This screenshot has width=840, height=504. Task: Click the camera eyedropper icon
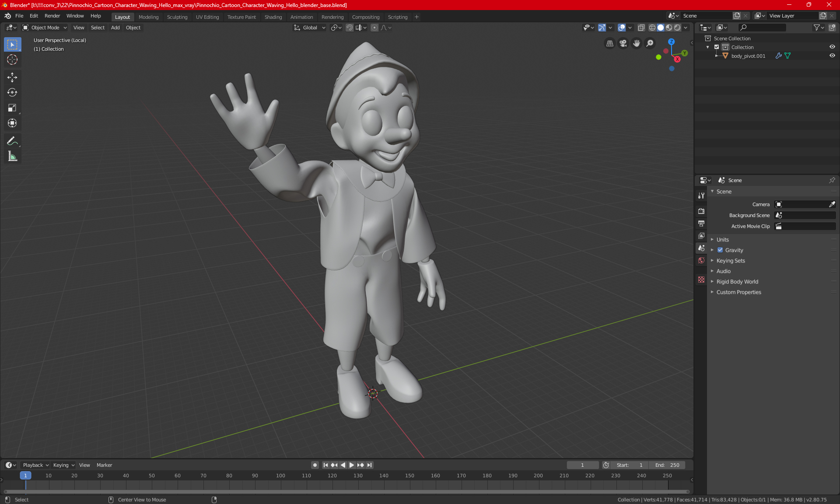pyautogui.click(x=832, y=204)
